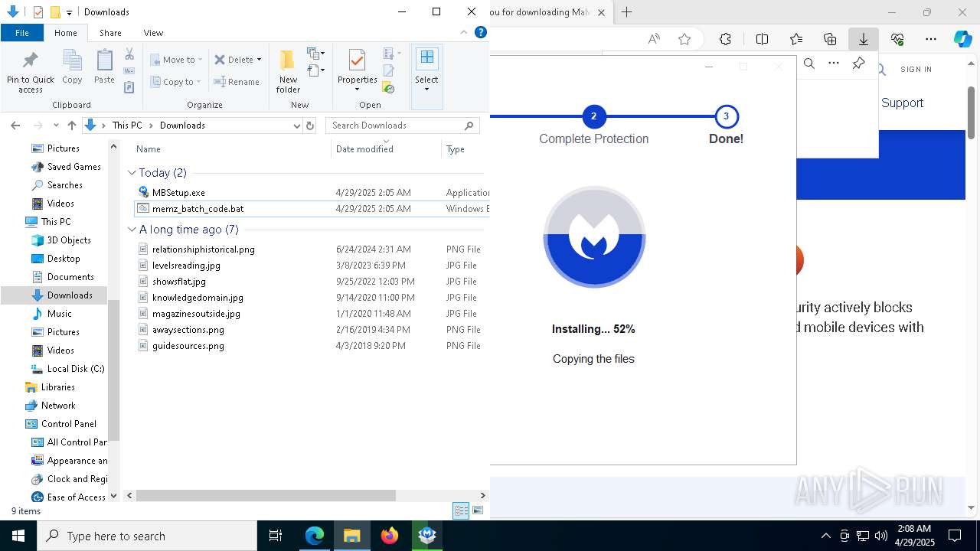980x551 pixels.
Task: Click the Back arrow in File Explorer
Action: click(15, 126)
